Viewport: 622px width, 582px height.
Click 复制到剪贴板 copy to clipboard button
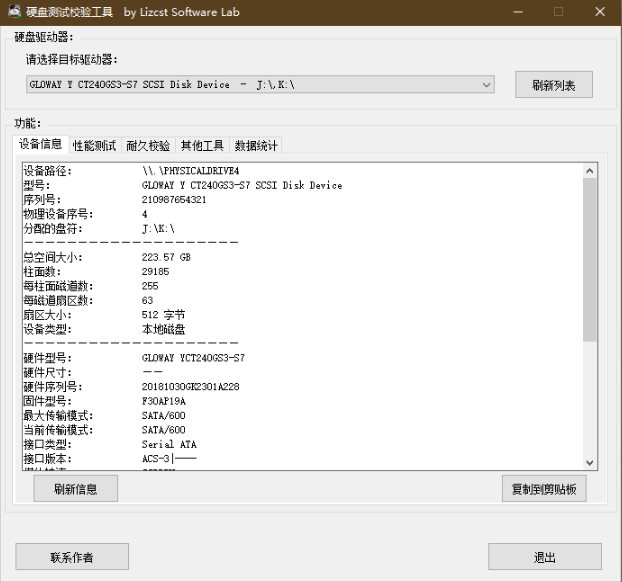(x=544, y=489)
